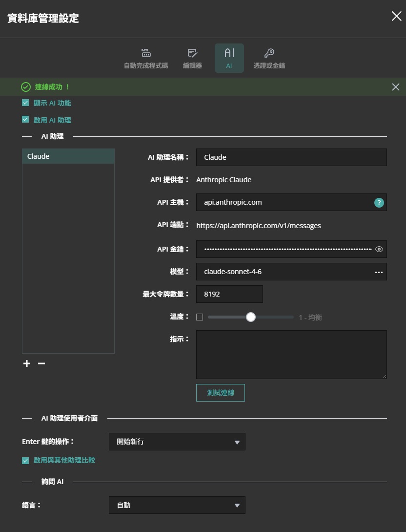
Task: Toggle 啟用與其他助理比較
Action: 25,460
